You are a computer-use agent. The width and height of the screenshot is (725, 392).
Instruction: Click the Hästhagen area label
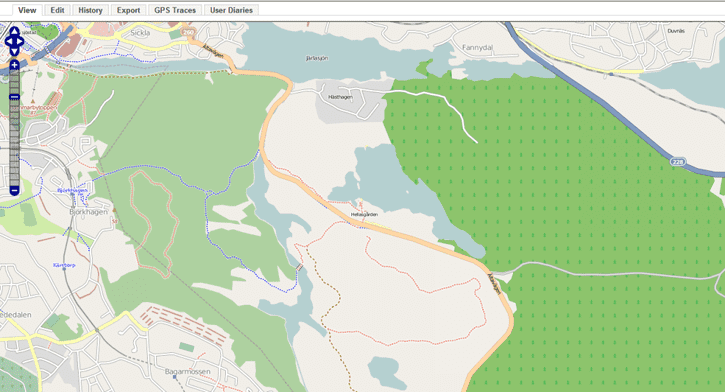pyautogui.click(x=340, y=97)
